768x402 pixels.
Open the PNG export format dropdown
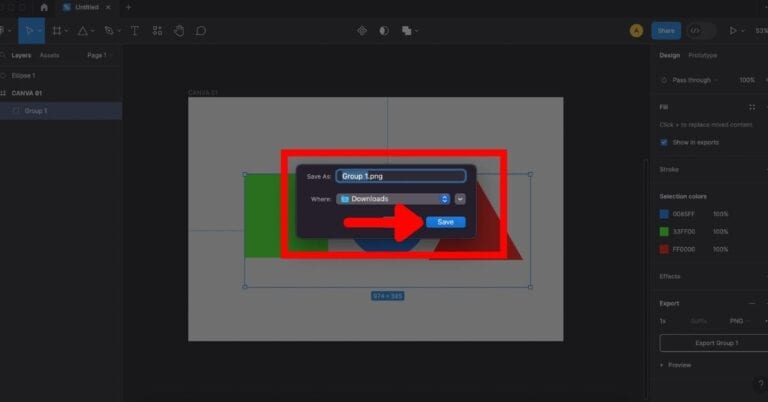coord(739,321)
